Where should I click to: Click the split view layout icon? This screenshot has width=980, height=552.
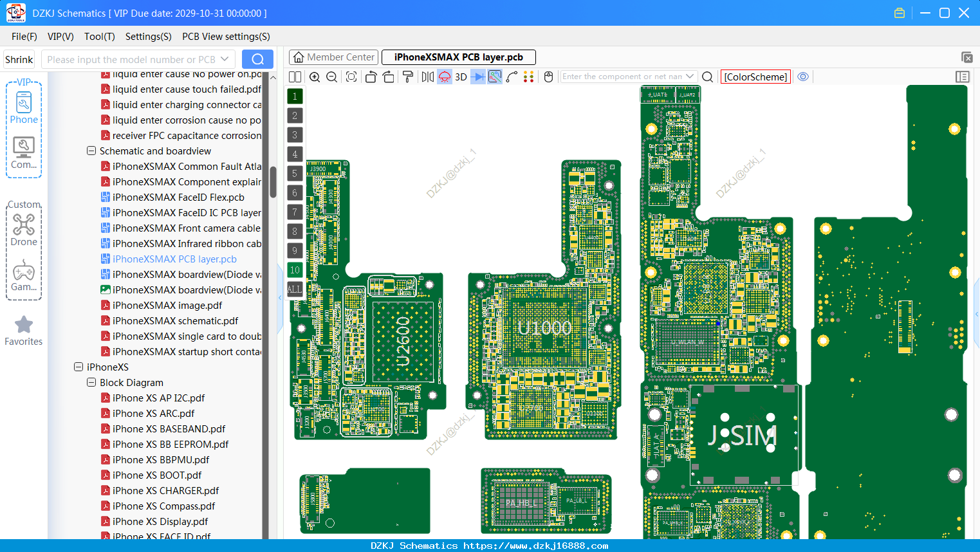click(x=295, y=77)
